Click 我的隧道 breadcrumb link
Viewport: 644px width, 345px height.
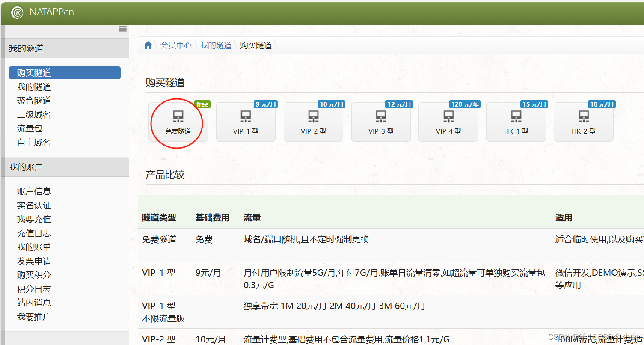(216, 45)
